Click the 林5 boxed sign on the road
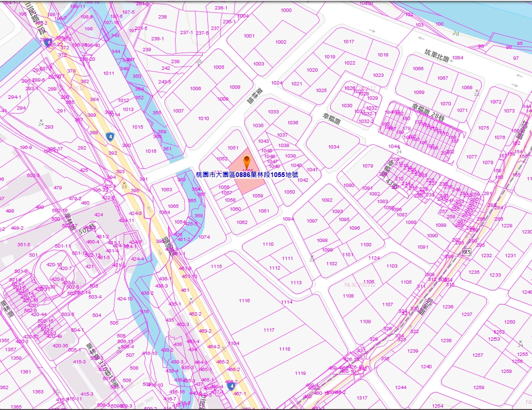Image resolution: width=532 pixels, height=410 pixels. [466, 252]
